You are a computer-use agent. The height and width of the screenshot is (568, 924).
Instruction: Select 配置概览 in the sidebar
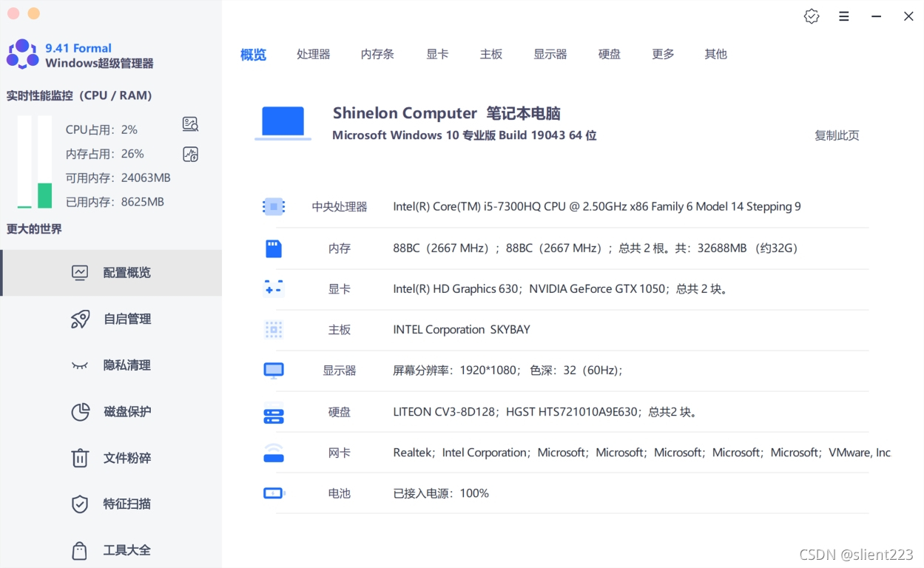point(111,273)
